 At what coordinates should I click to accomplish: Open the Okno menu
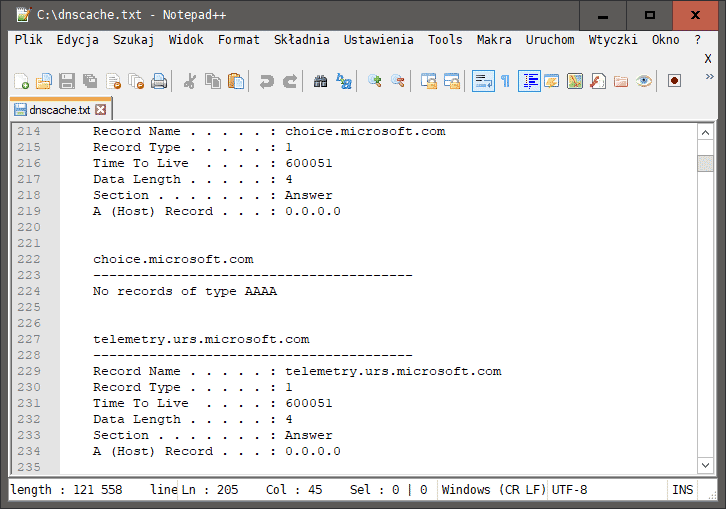[x=665, y=40]
